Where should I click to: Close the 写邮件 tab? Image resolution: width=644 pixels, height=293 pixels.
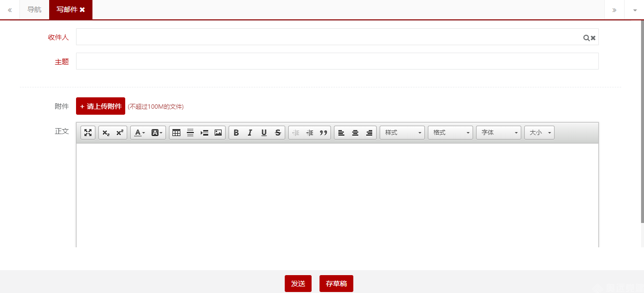82,9
